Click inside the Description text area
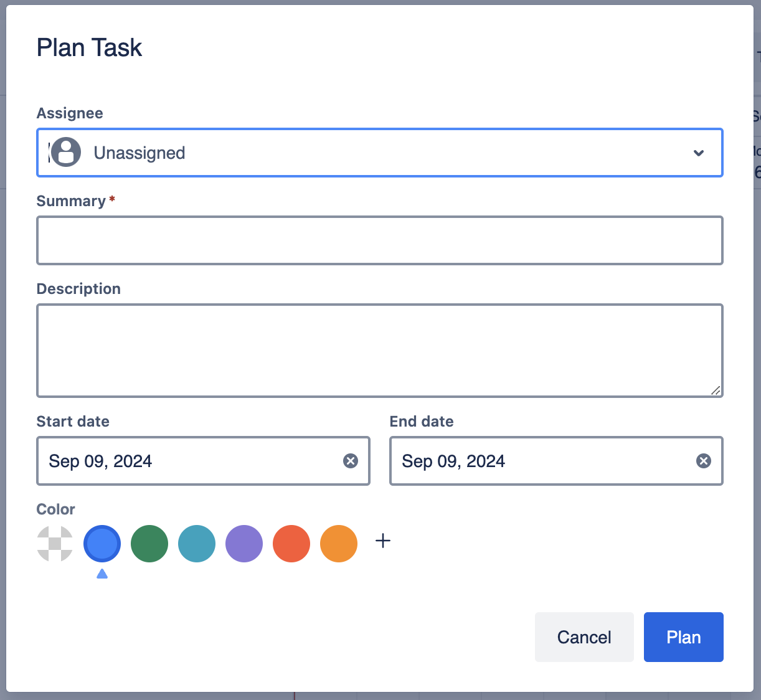761x700 pixels. click(379, 350)
